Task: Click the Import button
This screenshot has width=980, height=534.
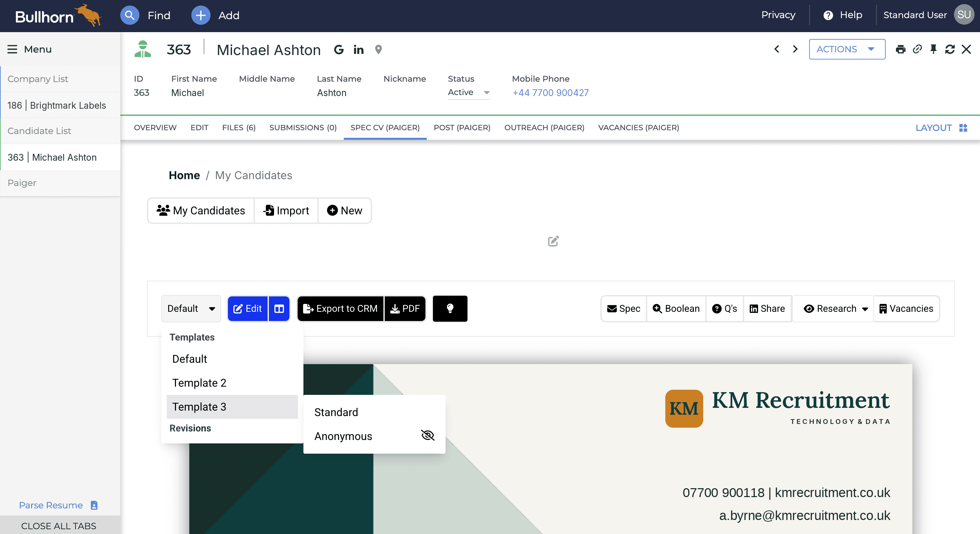Action: [x=286, y=211]
